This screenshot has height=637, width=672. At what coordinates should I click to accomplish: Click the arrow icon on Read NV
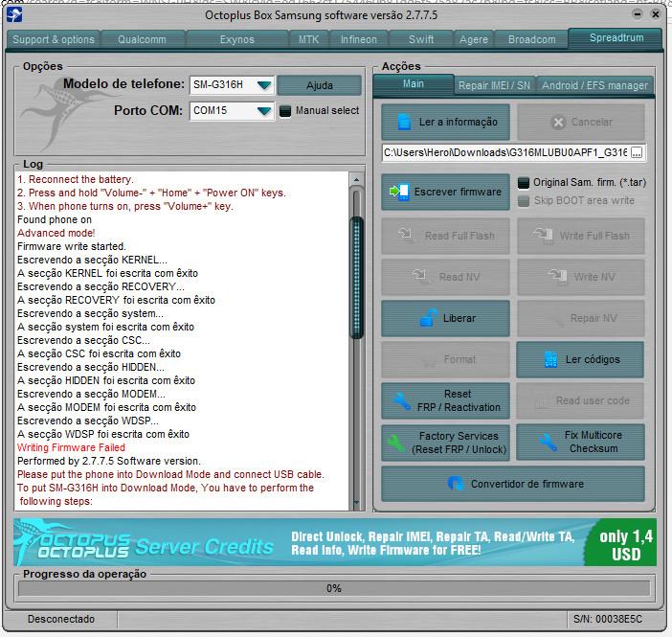tap(419, 276)
